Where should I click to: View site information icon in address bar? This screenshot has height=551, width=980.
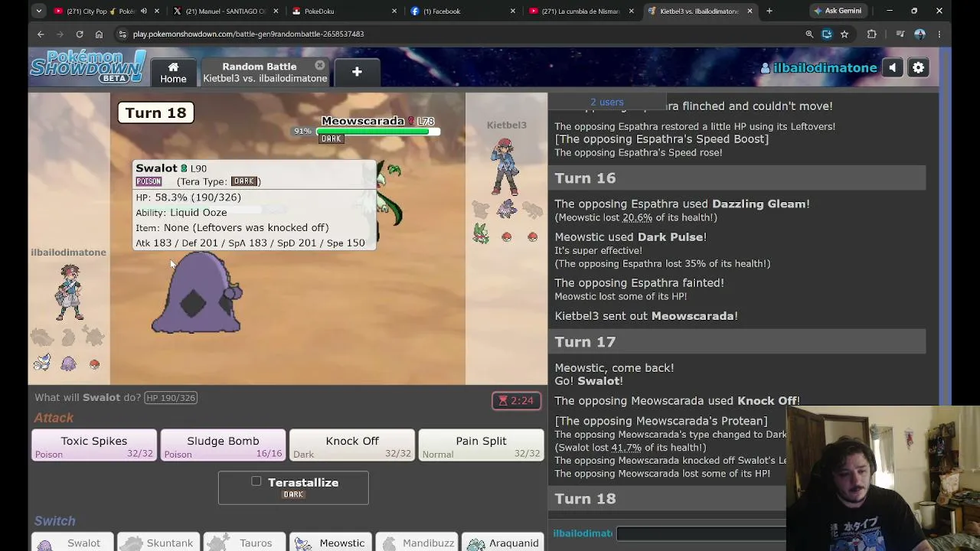[122, 34]
